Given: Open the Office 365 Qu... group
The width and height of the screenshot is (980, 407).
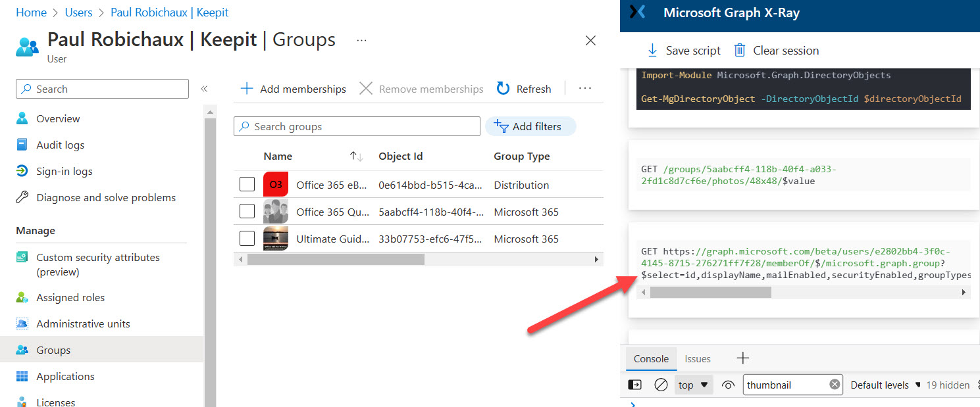Looking at the screenshot, I should [332, 212].
